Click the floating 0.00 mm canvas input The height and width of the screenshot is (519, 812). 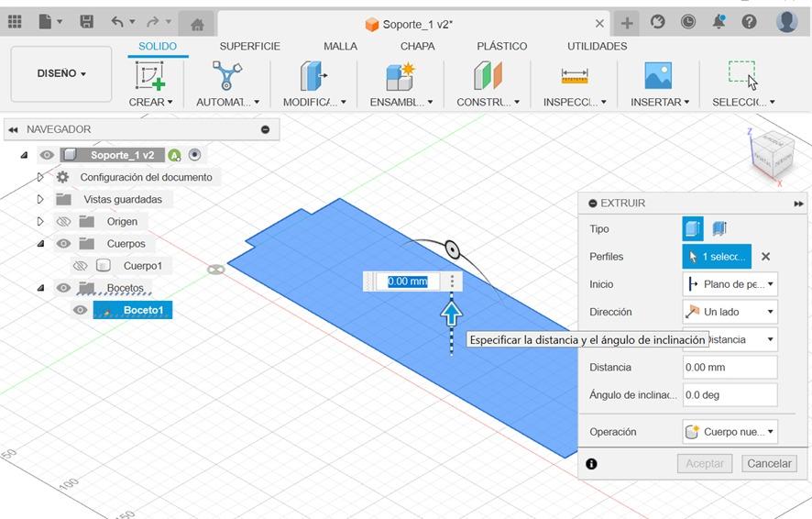tap(408, 282)
